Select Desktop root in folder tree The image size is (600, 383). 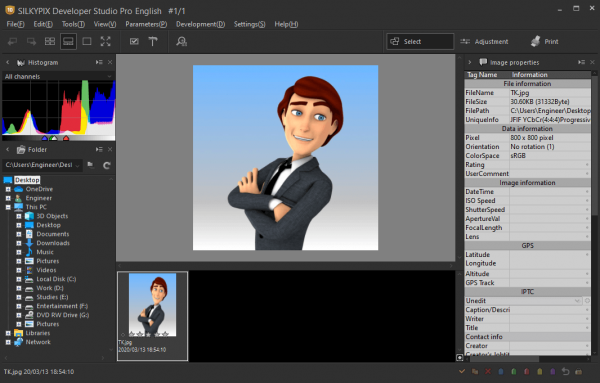pos(27,180)
